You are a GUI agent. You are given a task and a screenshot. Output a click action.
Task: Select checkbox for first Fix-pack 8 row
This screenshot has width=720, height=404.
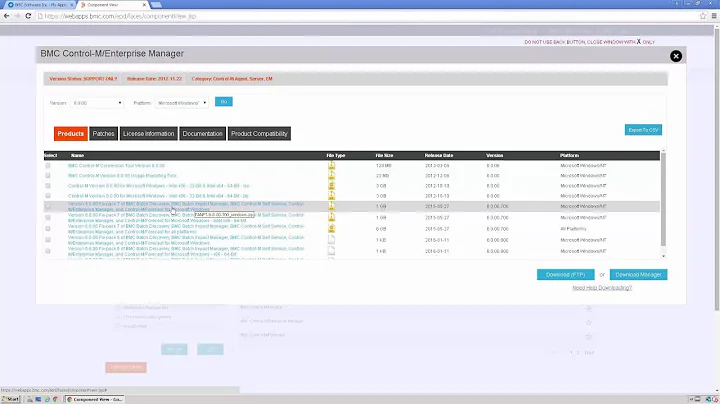coord(48,240)
